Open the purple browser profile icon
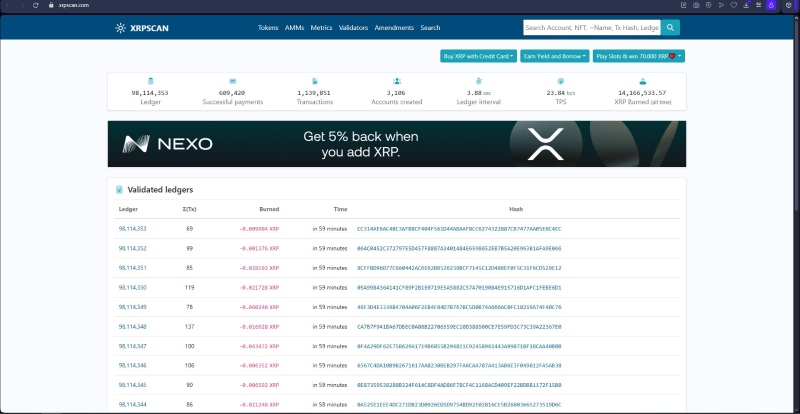800x414 pixels. coord(771,5)
